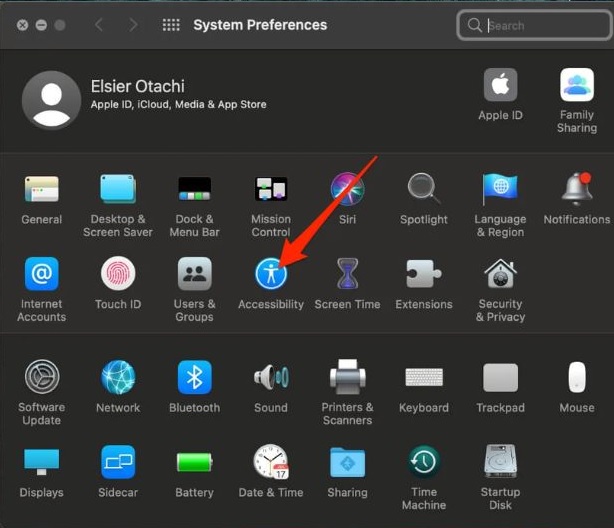The width and height of the screenshot is (614, 528).
Task: Open Touch ID preferences
Action: coord(118,273)
